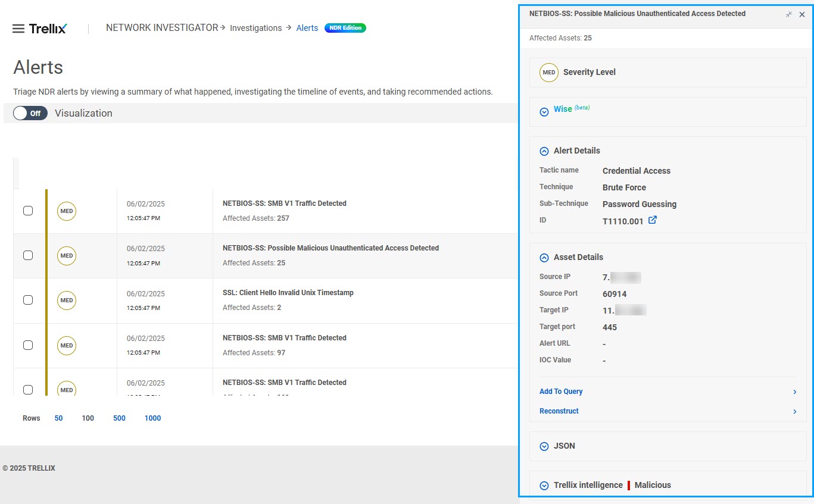814x504 pixels.
Task: Click MED severity badge in Severity Level card
Action: pos(549,72)
